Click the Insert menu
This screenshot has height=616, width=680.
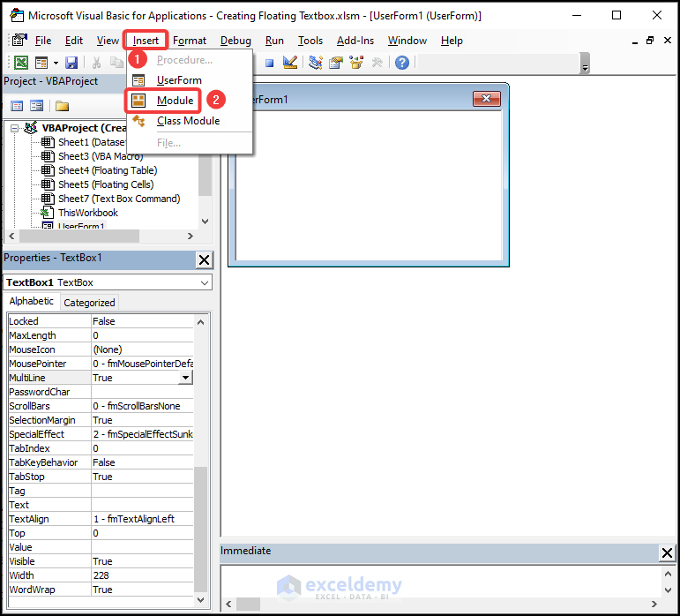pos(146,41)
